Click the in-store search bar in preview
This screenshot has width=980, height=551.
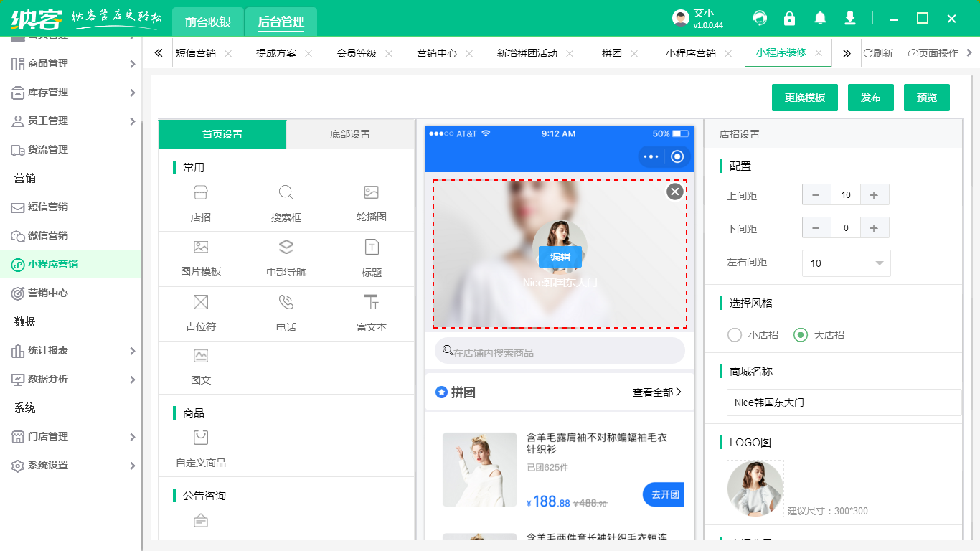560,351
